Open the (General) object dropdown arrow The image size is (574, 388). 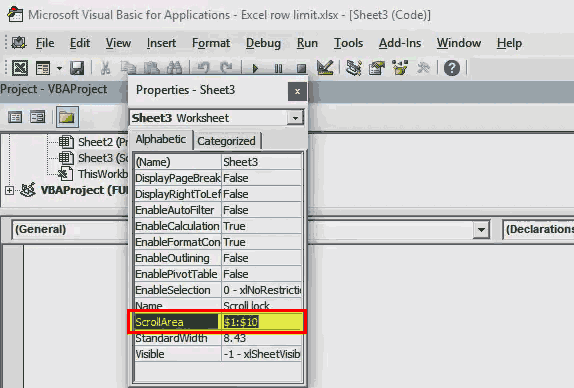click(481, 230)
